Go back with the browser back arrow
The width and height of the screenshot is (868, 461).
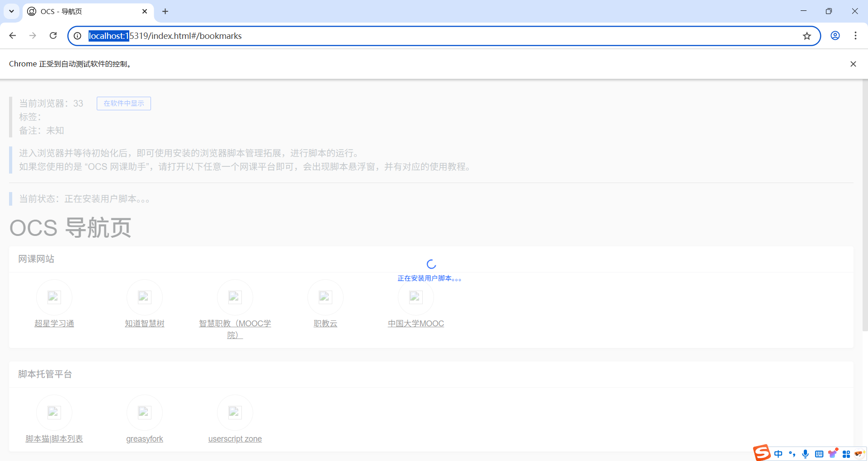(13, 36)
